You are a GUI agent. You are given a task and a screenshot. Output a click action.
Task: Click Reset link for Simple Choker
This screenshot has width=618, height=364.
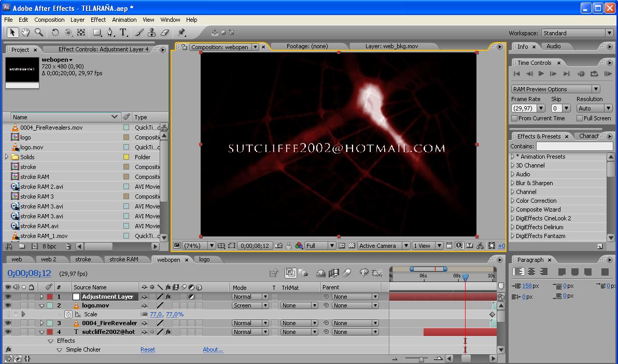click(148, 349)
